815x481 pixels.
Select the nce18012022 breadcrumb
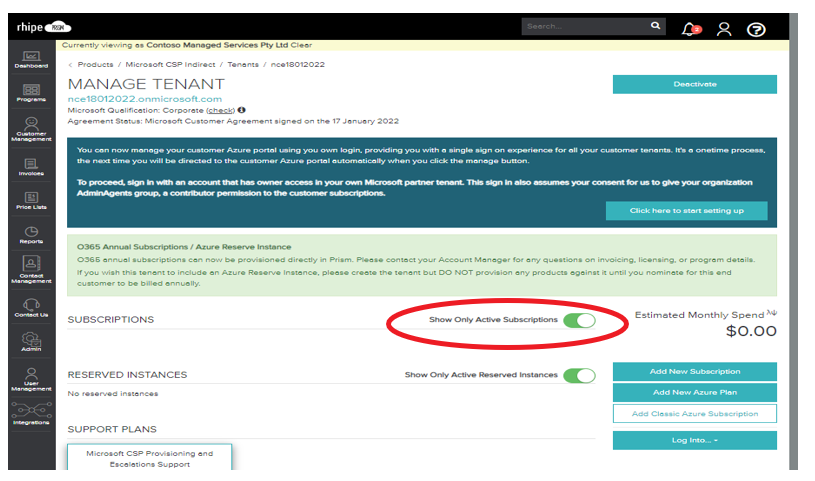point(297,64)
